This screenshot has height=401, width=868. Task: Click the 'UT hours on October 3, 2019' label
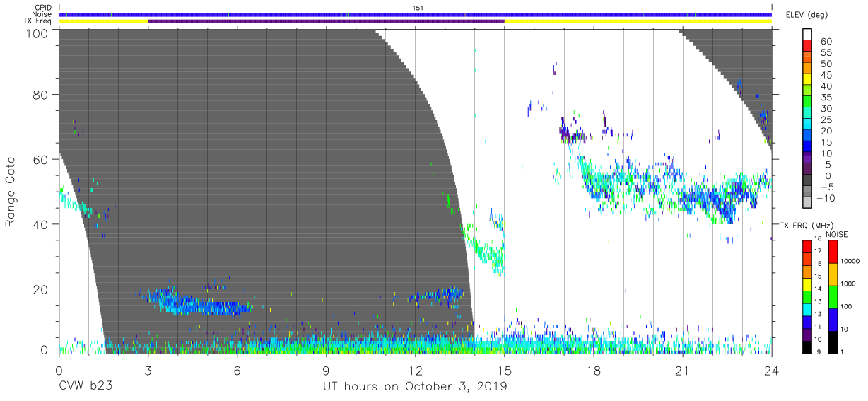coord(415,387)
